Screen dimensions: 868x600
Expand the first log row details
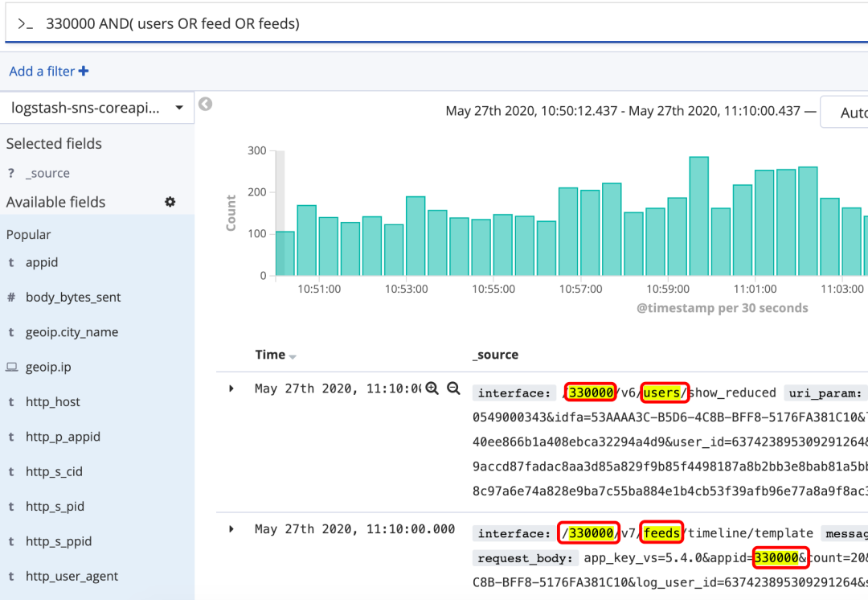click(231, 388)
